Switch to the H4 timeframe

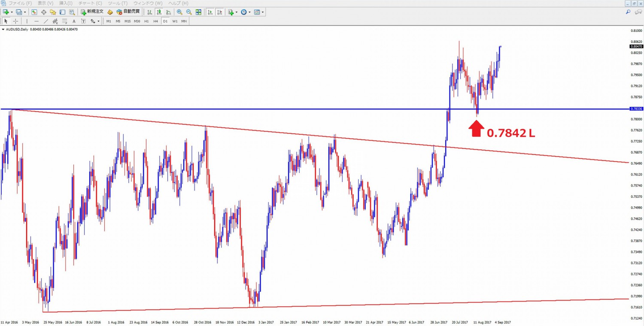click(x=155, y=21)
